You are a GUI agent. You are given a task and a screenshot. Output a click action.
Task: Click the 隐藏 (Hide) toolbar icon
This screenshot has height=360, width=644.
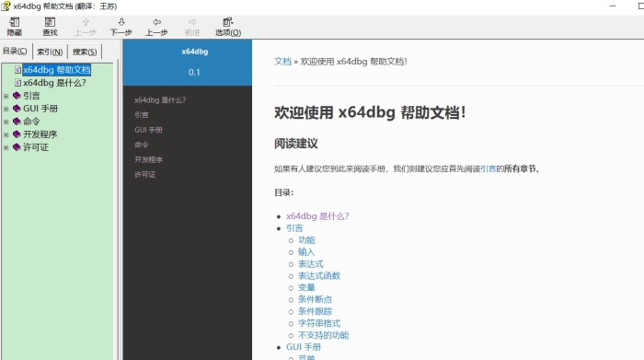coord(15,23)
